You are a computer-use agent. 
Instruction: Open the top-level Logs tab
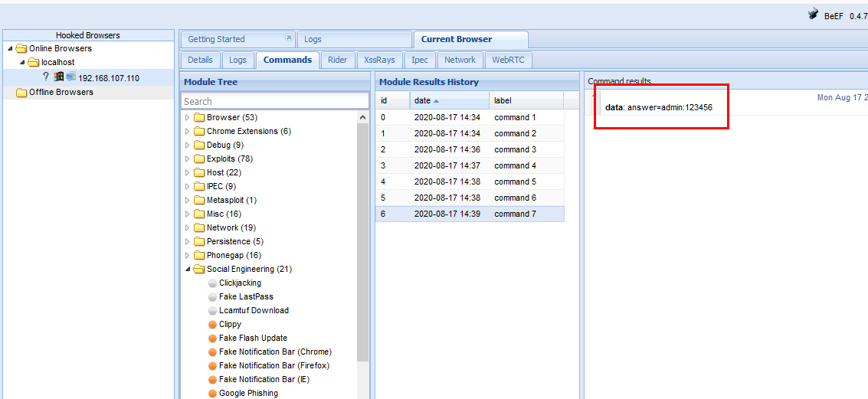(354, 39)
